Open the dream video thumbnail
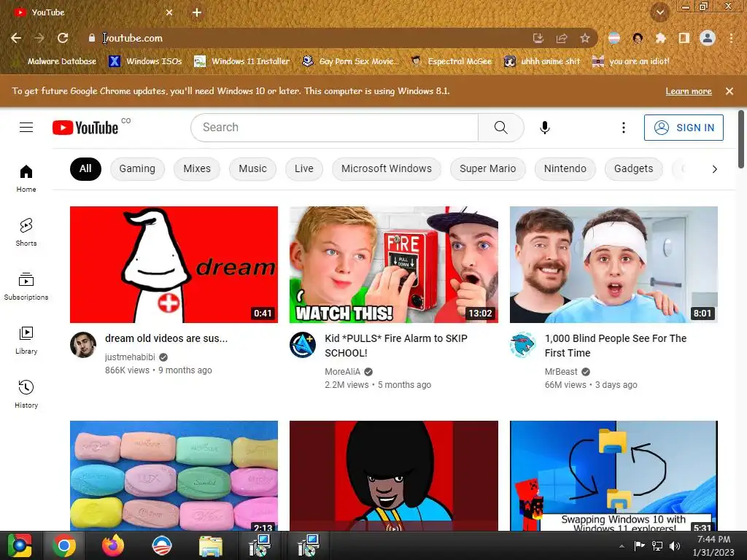747x560 pixels. tap(174, 264)
